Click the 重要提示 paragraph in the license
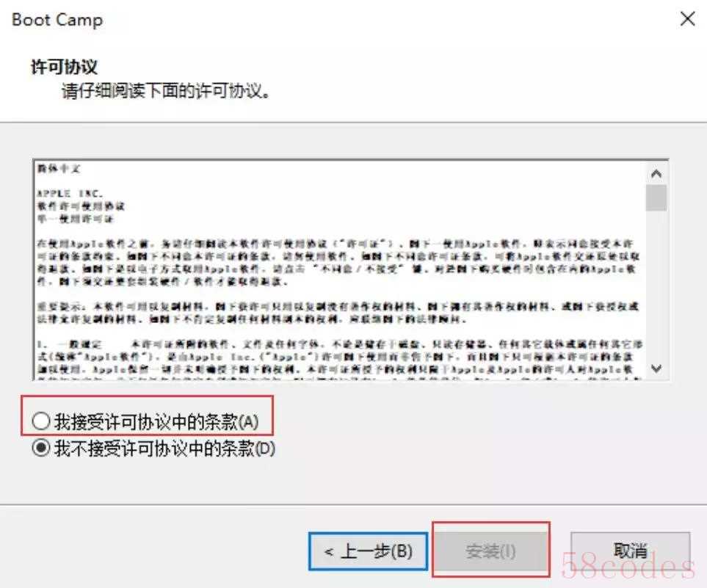 338,313
